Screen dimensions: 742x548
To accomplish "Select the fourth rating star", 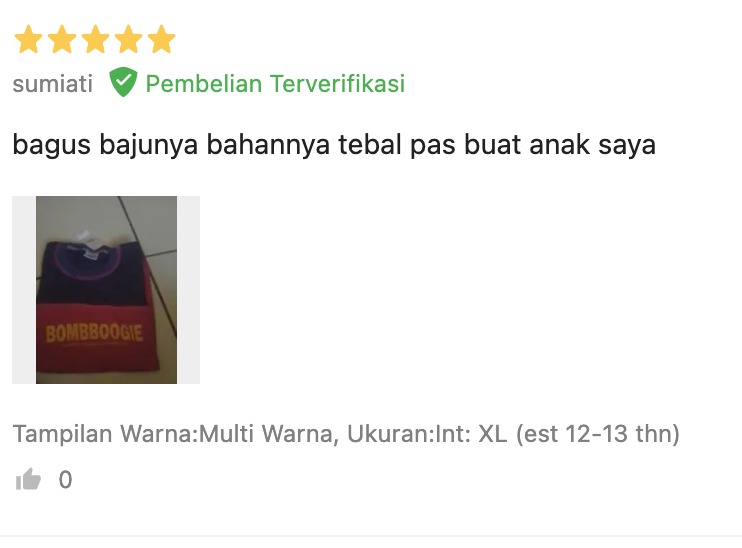I will pyautogui.click(x=128, y=39).
